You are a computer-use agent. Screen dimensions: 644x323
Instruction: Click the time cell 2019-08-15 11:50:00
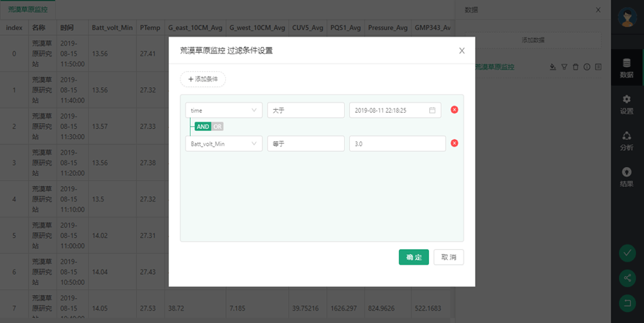(73, 53)
